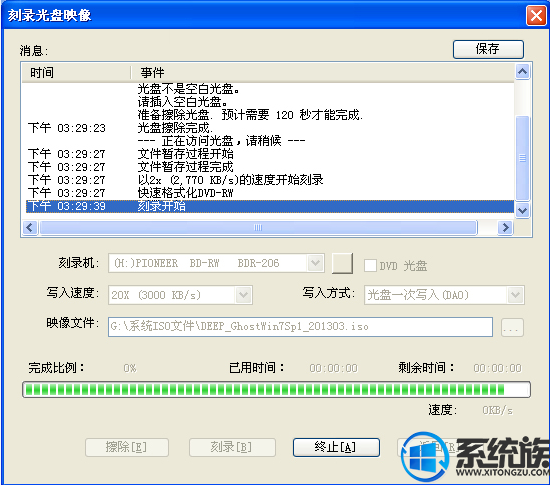This screenshot has width=550, height=485.
Task: Select the 快速格式化DVD-RW log row
Action: click(270, 193)
